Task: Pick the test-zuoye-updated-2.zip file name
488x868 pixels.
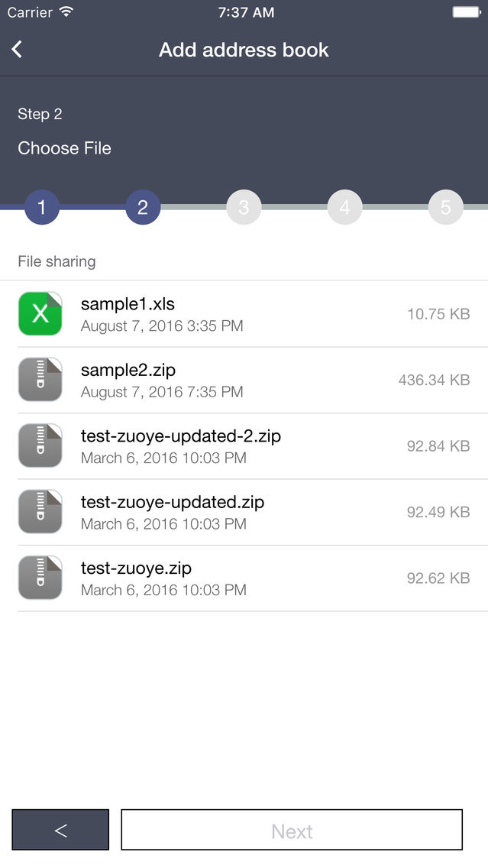Action: click(181, 436)
